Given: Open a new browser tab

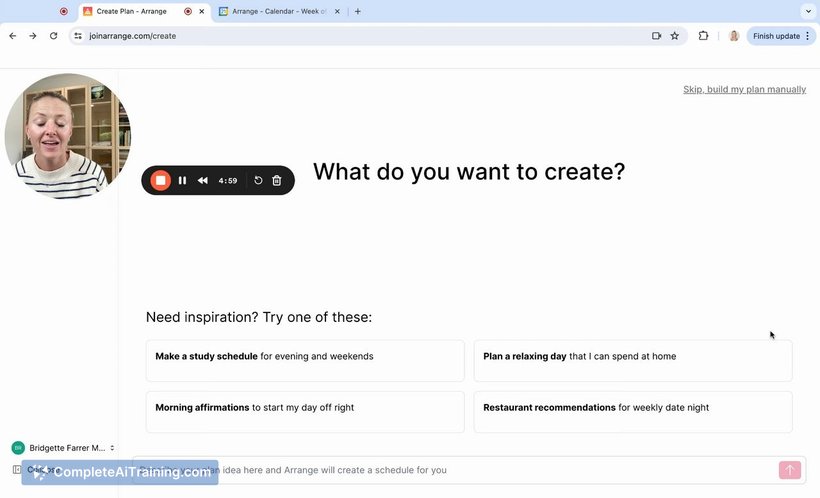Looking at the screenshot, I should (358, 11).
